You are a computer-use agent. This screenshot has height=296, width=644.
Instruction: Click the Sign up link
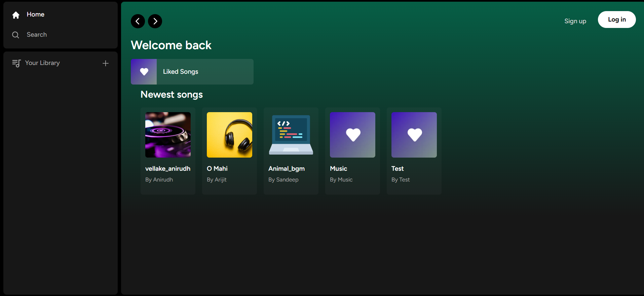(575, 21)
